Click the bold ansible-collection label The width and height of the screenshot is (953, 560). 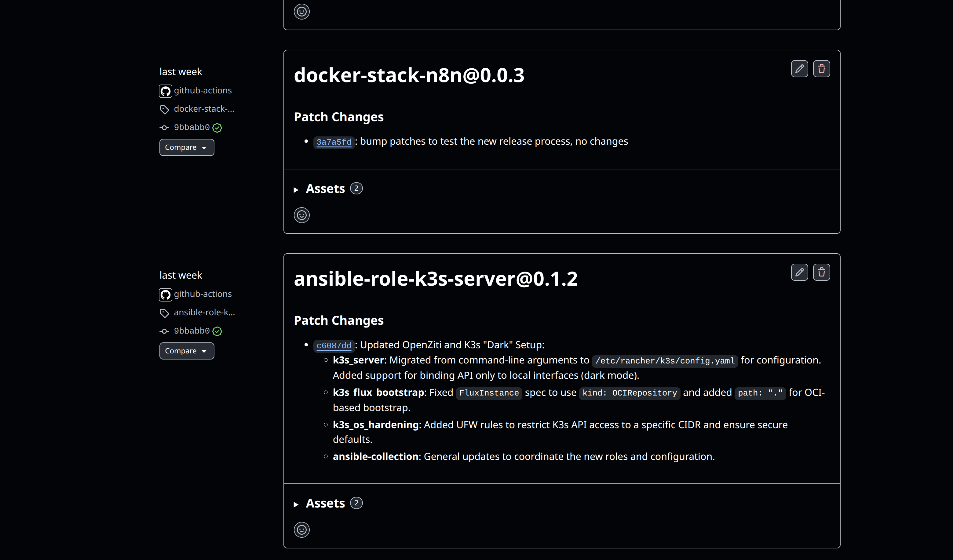tap(375, 457)
